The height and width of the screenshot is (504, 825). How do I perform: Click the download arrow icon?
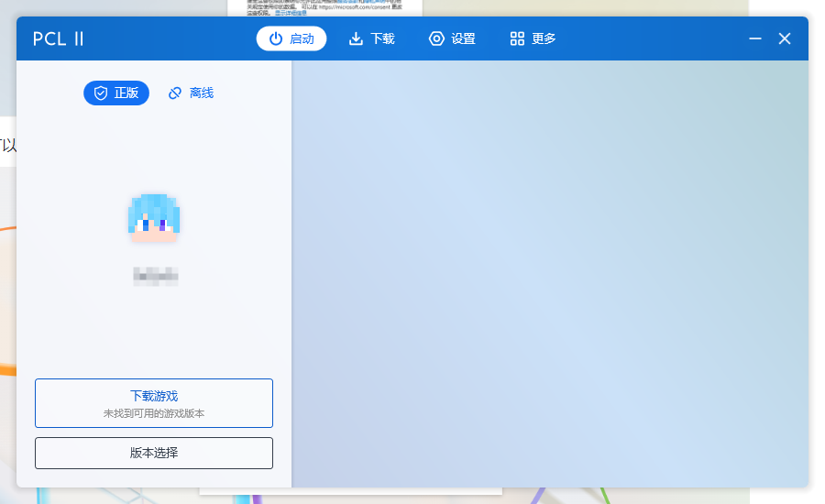(x=356, y=38)
